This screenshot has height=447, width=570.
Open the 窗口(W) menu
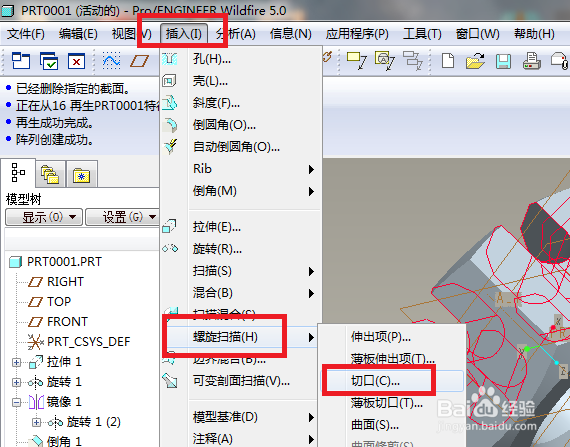click(x=478, y=34)
